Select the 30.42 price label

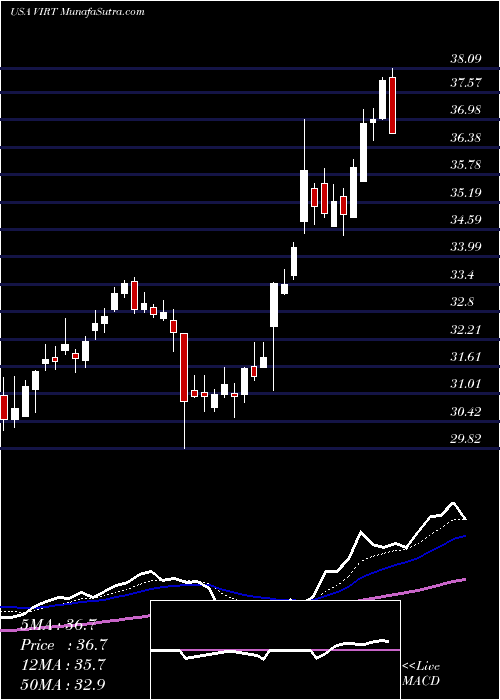tap(465, 411)
